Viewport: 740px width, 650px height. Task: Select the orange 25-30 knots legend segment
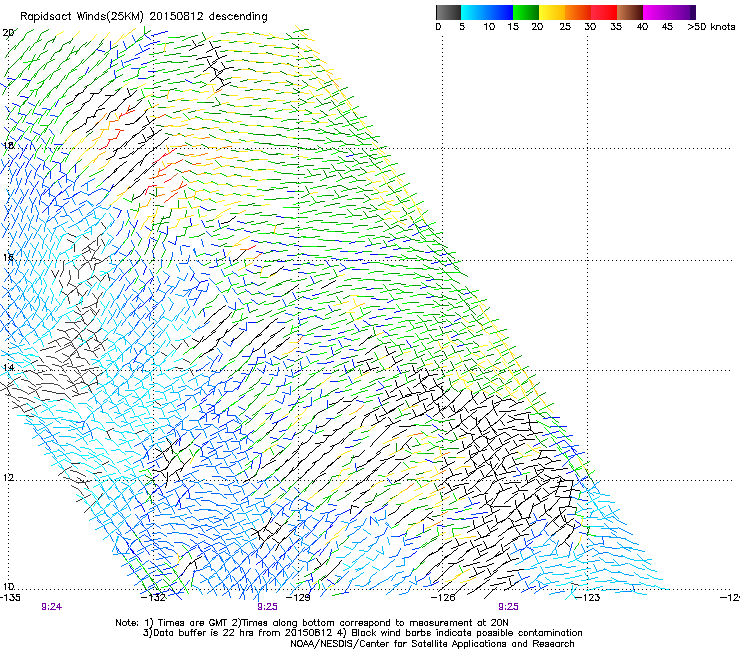pyautogui.click(x=578, y=12)
